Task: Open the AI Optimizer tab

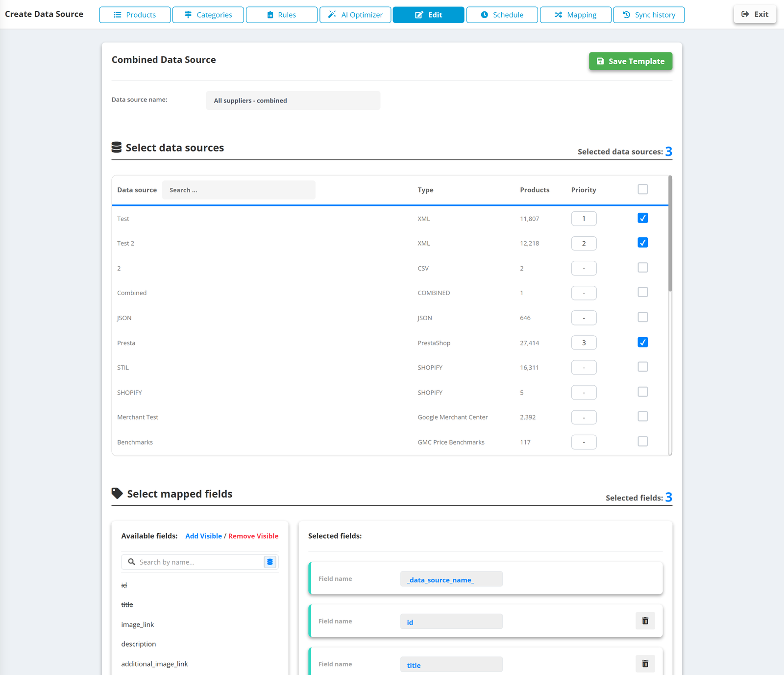Action: [x=355, y=15]
